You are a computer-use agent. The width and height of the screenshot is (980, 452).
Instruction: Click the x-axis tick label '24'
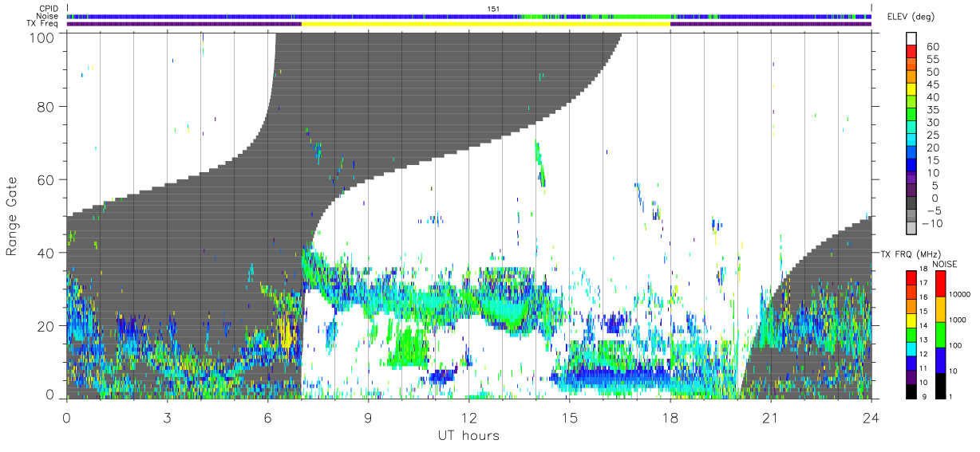(871, 417)
